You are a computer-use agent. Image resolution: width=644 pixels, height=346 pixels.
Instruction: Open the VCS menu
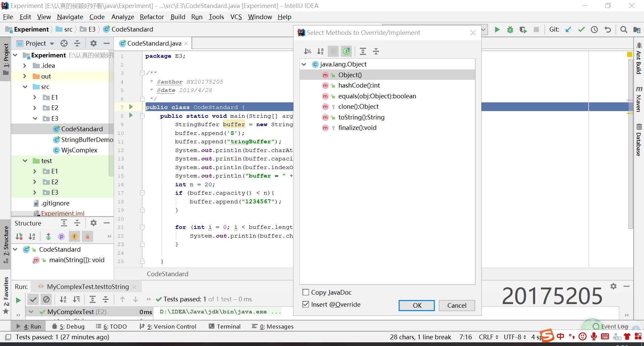[236, 17]
